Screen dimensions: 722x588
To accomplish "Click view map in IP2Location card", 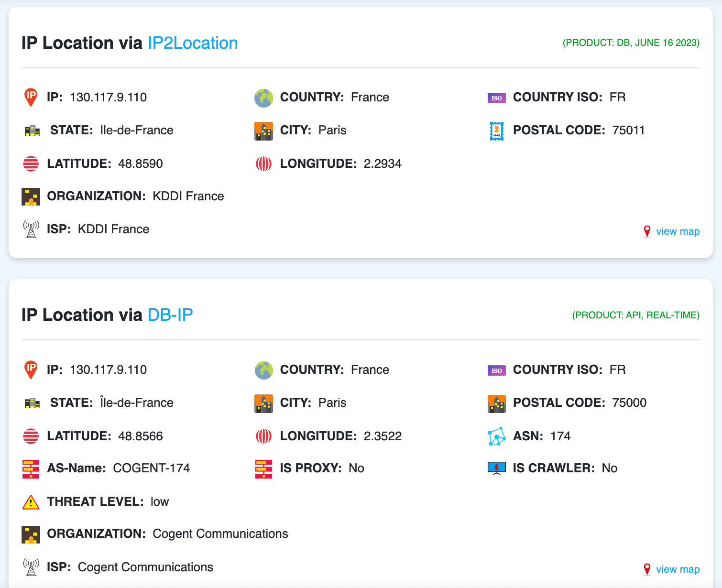I will 678,231.
